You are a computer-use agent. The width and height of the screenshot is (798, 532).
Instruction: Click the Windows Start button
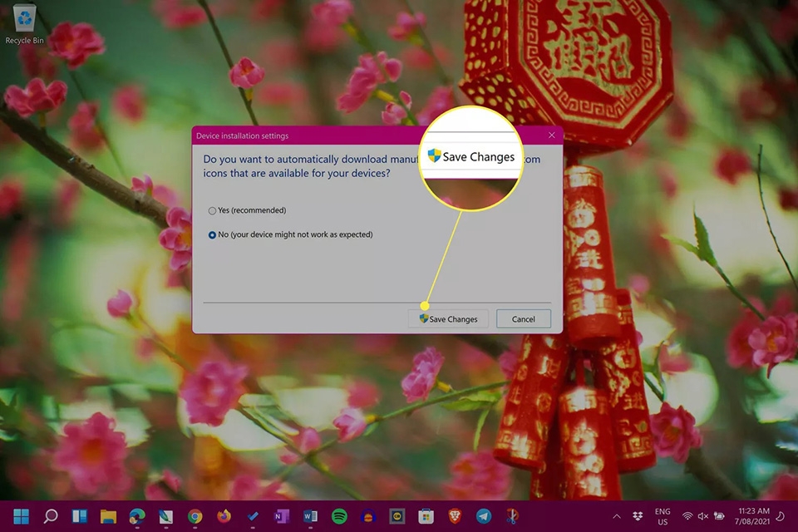coord(20,515)
